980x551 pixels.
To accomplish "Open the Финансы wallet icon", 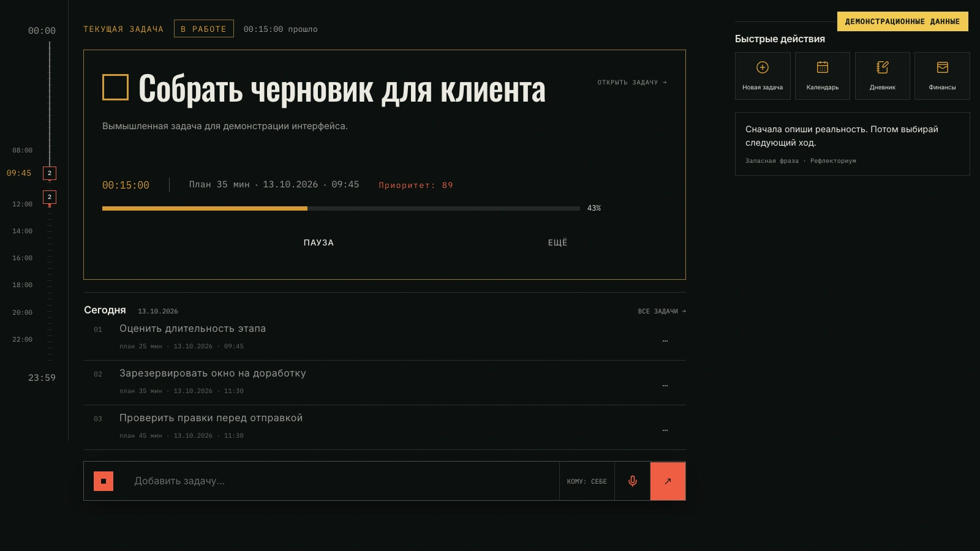I will tap(943, 67).
